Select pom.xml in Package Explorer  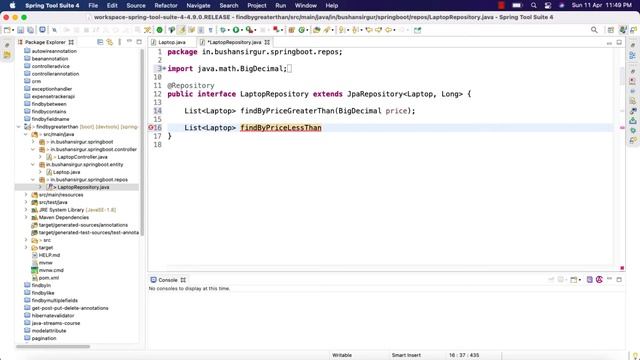point(49,278)
